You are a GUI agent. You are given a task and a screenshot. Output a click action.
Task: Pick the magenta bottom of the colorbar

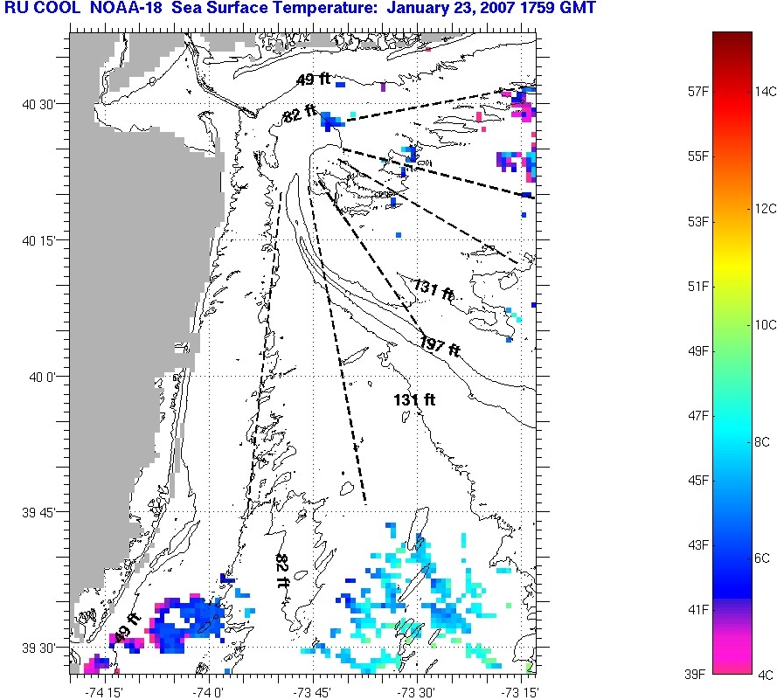(732, 654)
